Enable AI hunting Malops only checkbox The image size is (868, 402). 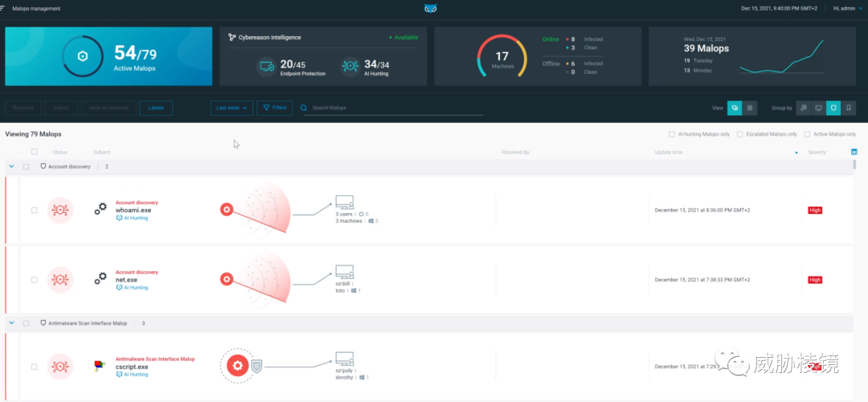[x=671, y=134]
